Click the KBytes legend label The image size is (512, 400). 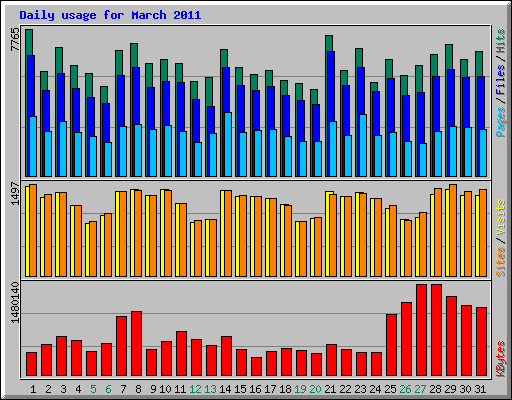(x=500, y=359)
